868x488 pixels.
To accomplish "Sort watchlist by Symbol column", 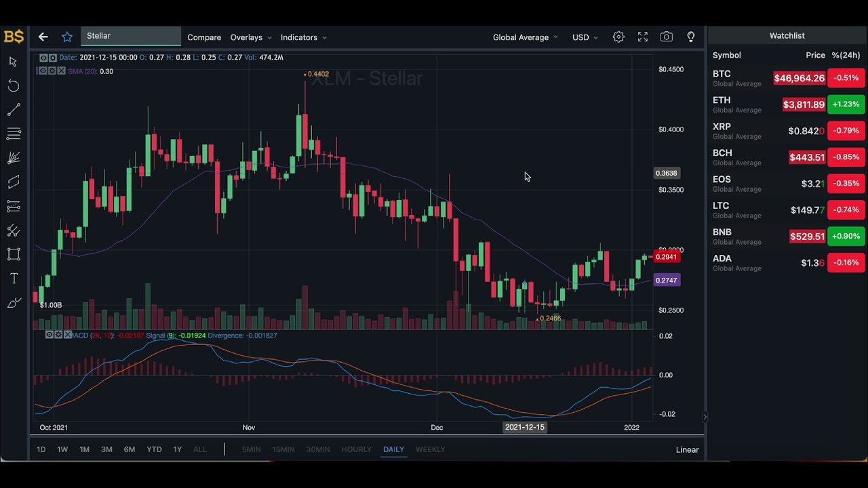I will 726,55.
